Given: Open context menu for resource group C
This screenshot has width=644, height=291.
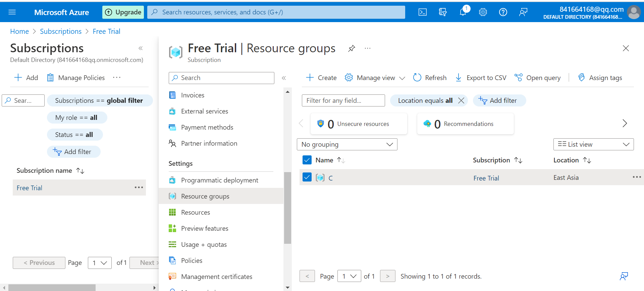Looking at the screenshot, I should [x=637, y=177].
